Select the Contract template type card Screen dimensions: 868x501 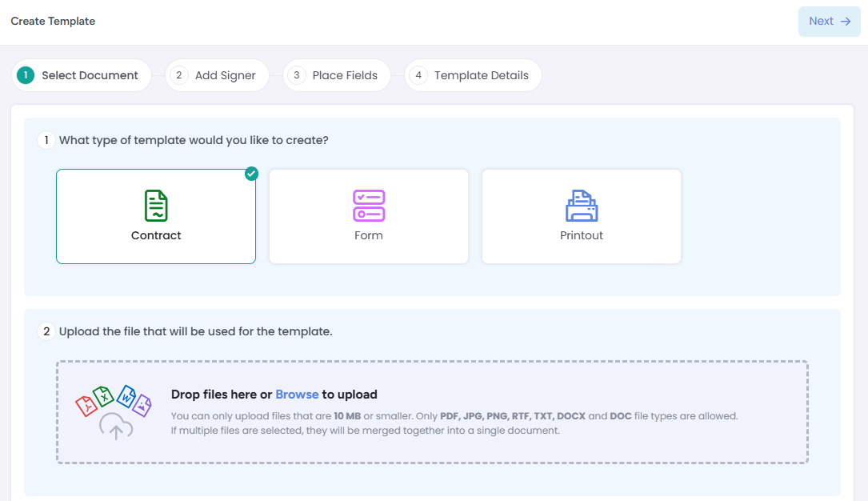click(156, 216)
